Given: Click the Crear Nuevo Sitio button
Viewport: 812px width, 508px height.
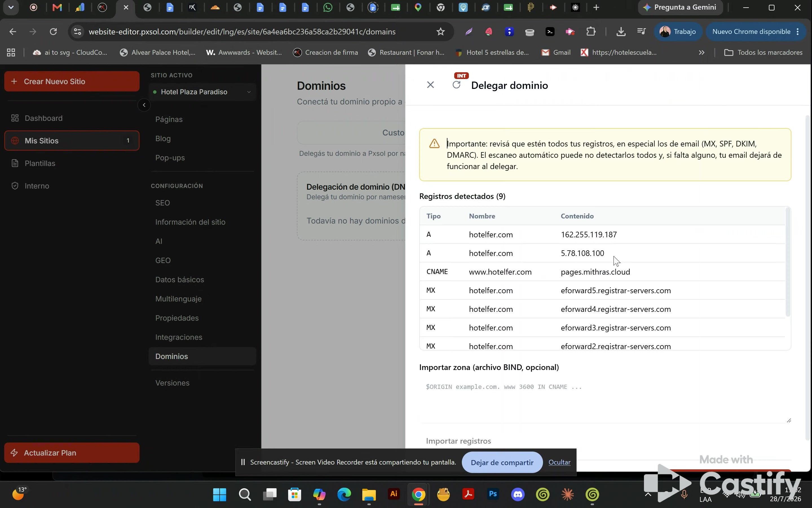Looking at the screenshot, I should pyautogui.click(x=72, y=81).
